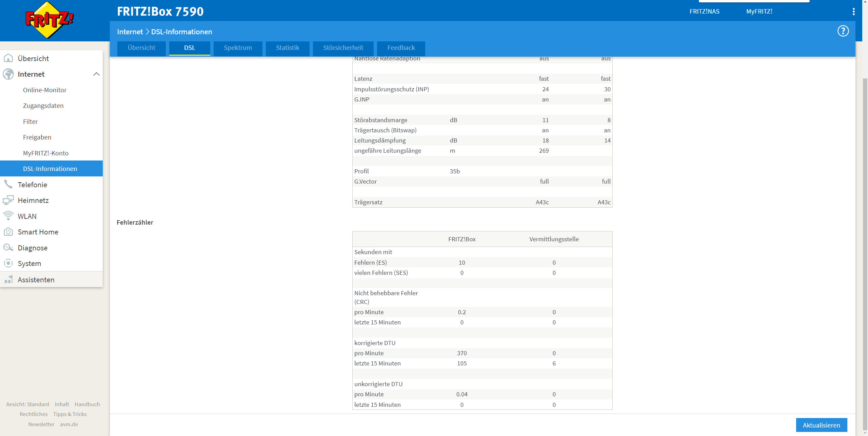
Task: Click the Übersicht home icon in sidebar
Action: point(8,58)
